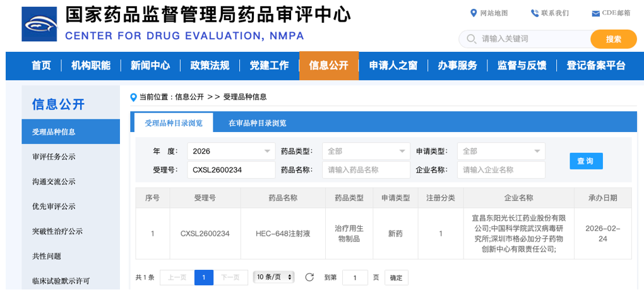Expand the 申请类型 dropdown
The image size is (644, 292).
pos(501,152)
